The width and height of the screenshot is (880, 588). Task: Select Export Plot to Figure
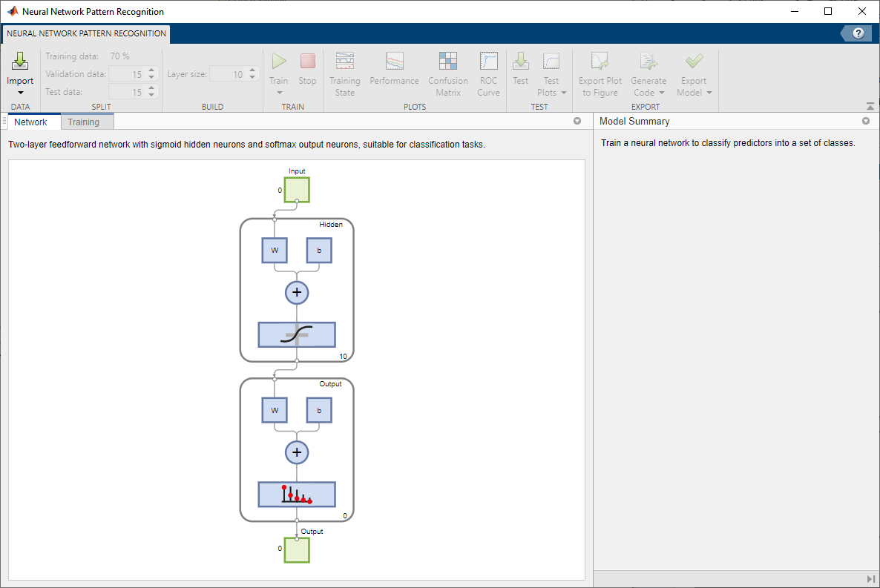pyautogui.click(x=600, y=72)
